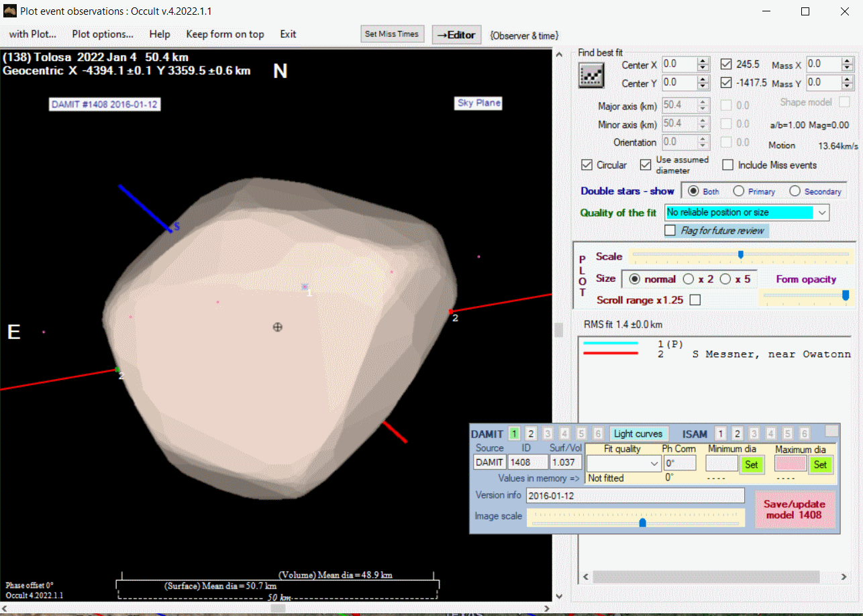This screenshot has width=863, height=616.
Task: Click the Find best fit graph icon
Action: click(x=591, y=75)
